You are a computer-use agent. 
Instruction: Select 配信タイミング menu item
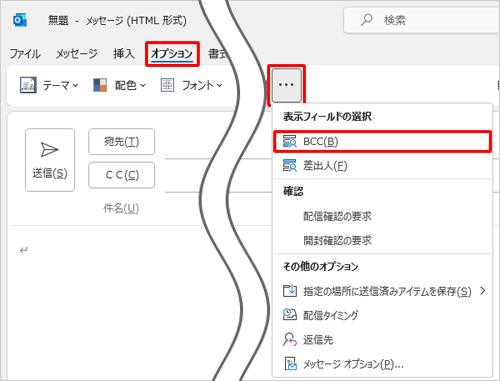coord(382,315)
